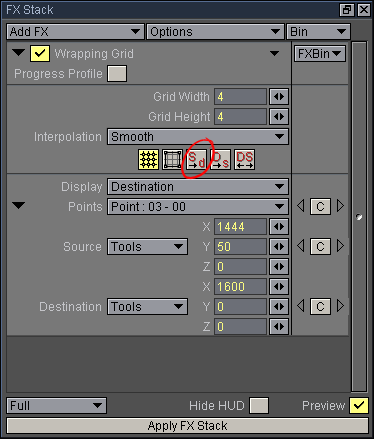The width and height of the screenshot is (374, 439).
Task: Close the FX Stack panel
Action: [x=364, y=10]
